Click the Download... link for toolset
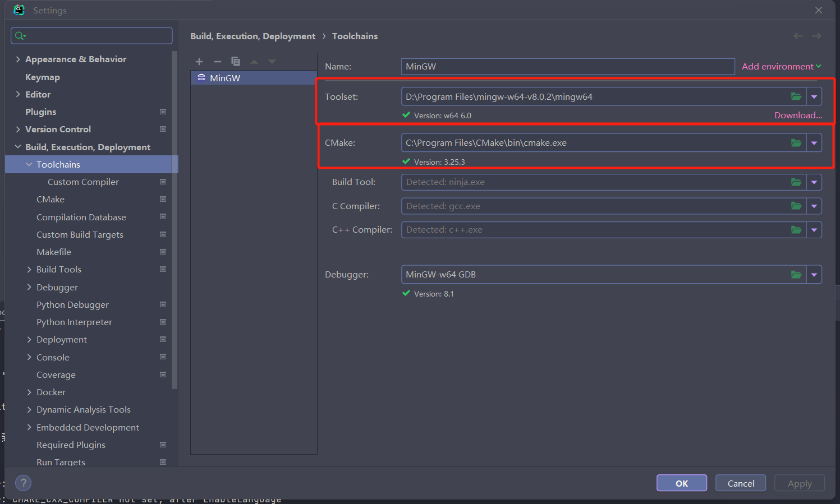840x504 pixels. pyautogui.click(x=798, y=115)
